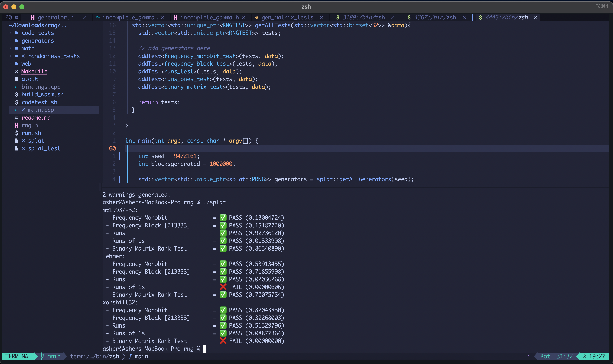
Task: Switch to the incomplete_gamma.h tab
Action: 209,17
